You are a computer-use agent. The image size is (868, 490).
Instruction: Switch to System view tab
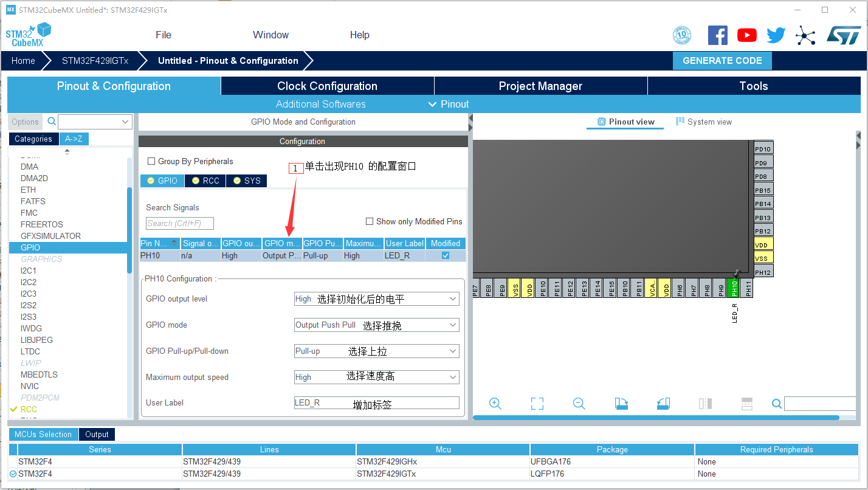(704, 122)
